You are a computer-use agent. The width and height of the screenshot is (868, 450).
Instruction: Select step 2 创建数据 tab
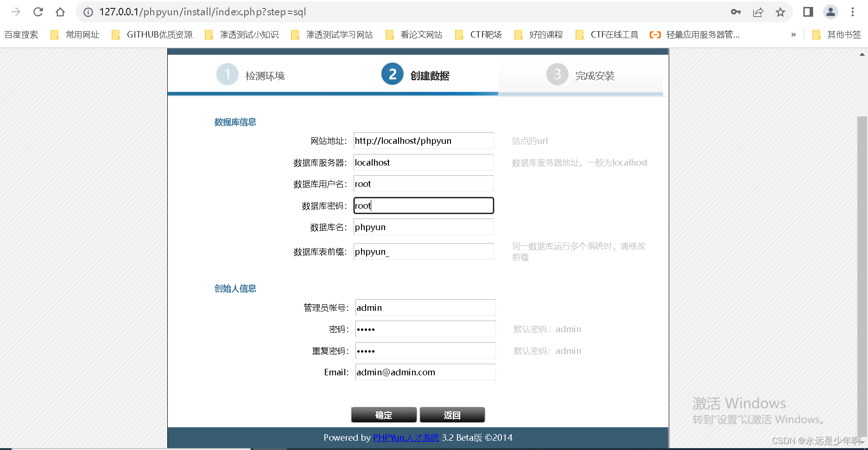(x=415, y=75)
